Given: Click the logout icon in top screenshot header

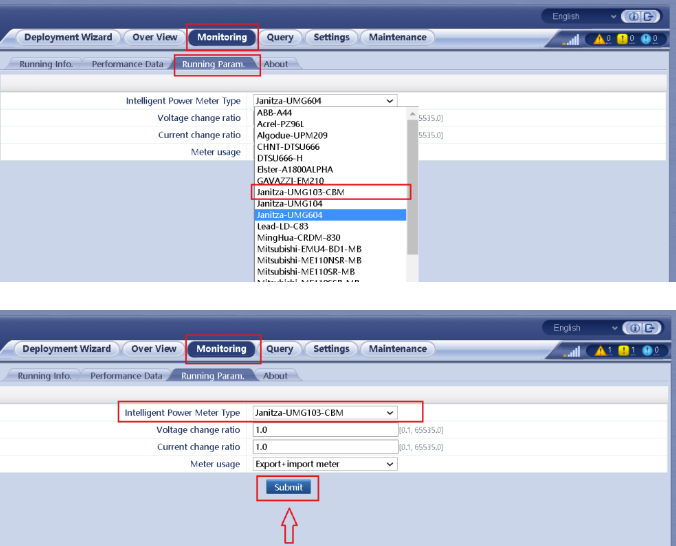Looking at the screenshot, I should (648, 17).
